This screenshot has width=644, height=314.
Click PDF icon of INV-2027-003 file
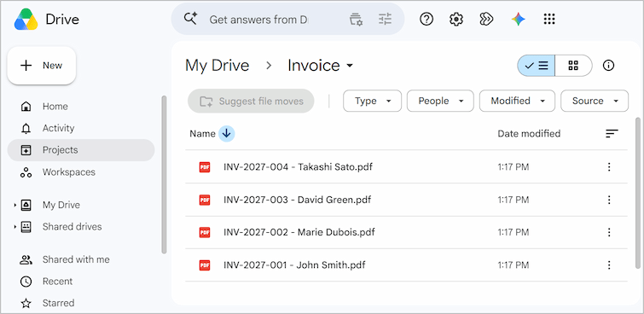coord(205,200)
